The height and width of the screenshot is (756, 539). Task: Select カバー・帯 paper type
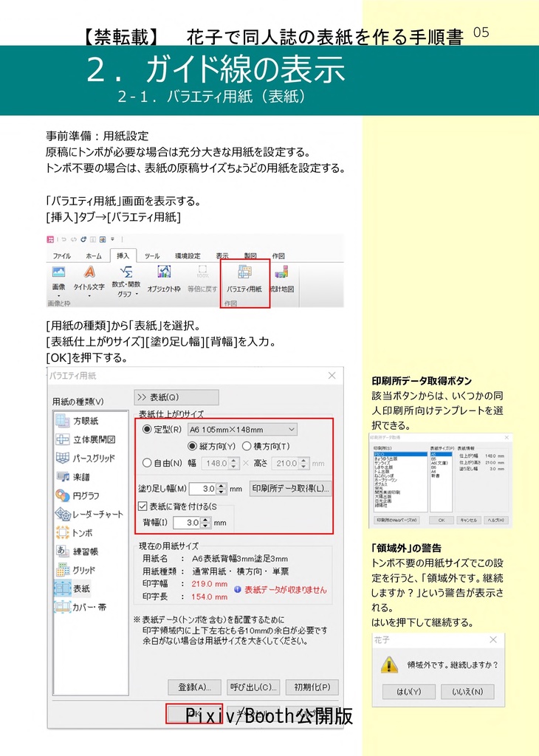pos(81,608)
